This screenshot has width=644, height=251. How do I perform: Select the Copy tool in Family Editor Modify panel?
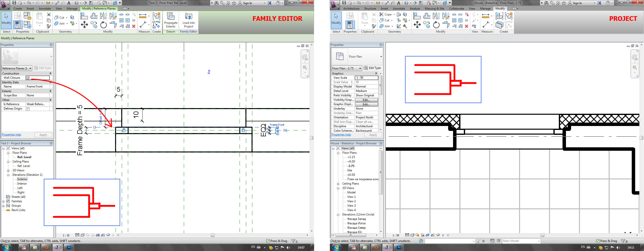94,25
